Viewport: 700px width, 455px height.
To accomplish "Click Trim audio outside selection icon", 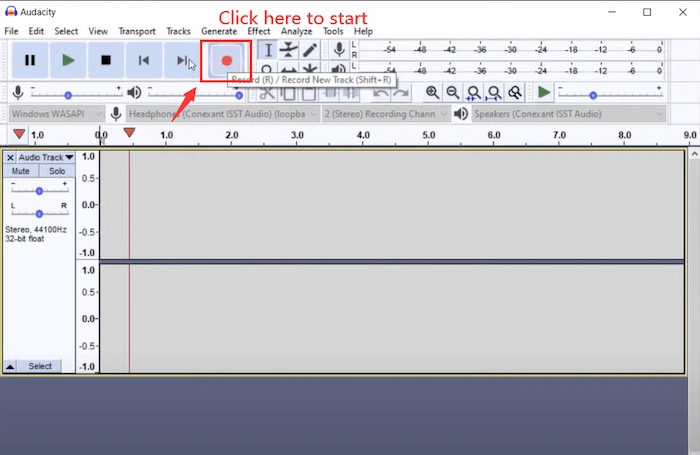I will pyautogui.click(x=330, y=93).
